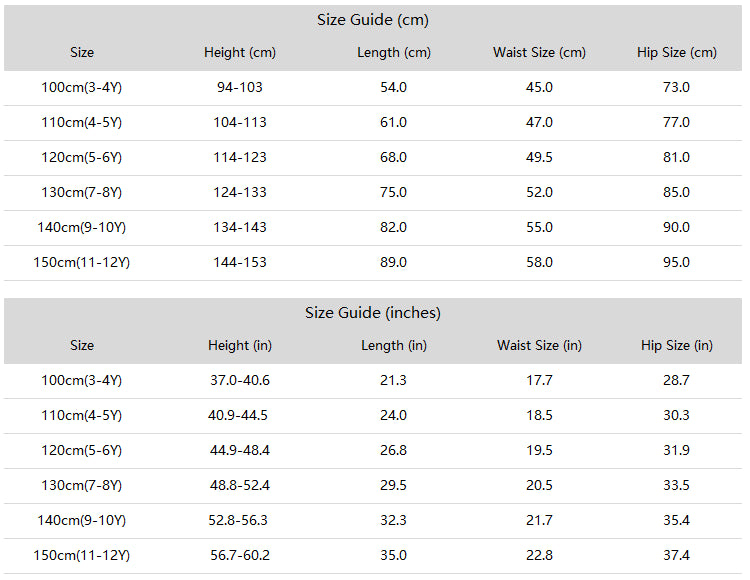Click the Waist Size (in) column header
The image size is (750, 580).
click(x=539, y=346)
